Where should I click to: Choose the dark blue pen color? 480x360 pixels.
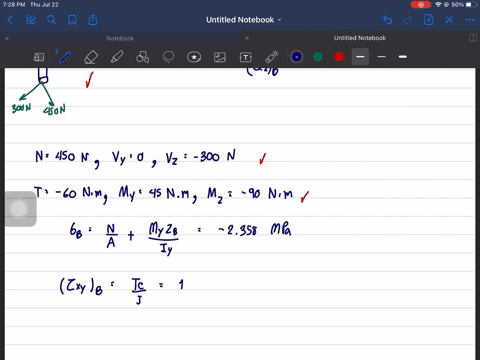point(297,57)
